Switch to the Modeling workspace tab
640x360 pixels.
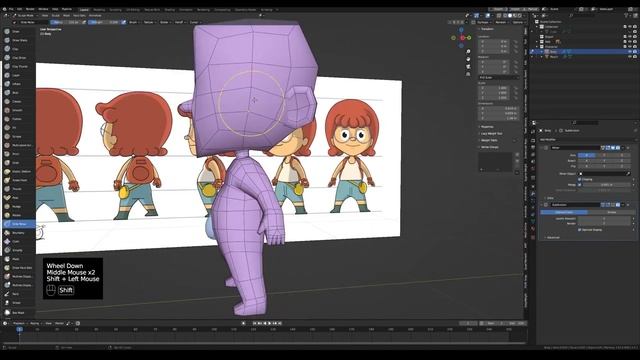point(99,9)
